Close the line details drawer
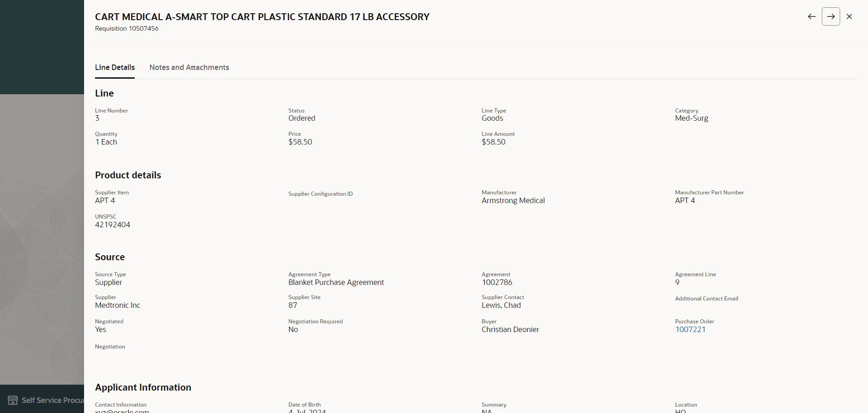This screenshot has height=413, width=868. point(849,16)
